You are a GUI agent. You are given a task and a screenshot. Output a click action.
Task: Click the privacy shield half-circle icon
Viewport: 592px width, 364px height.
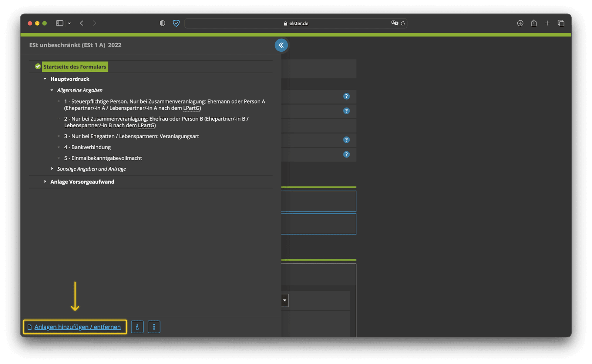162,23
